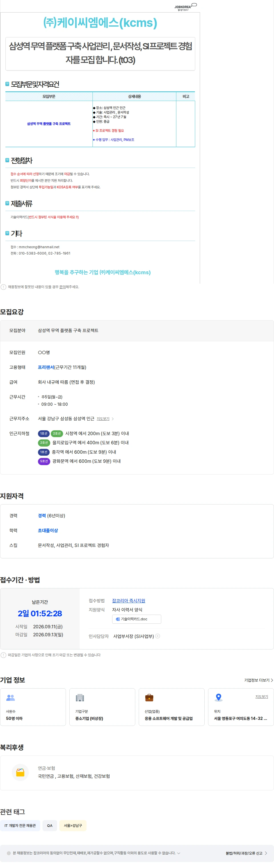The width and height of the screenshot is (274, 868).
Task: Click the 행복을 추구하는 기업 slogan text
Action: [103, 272]
